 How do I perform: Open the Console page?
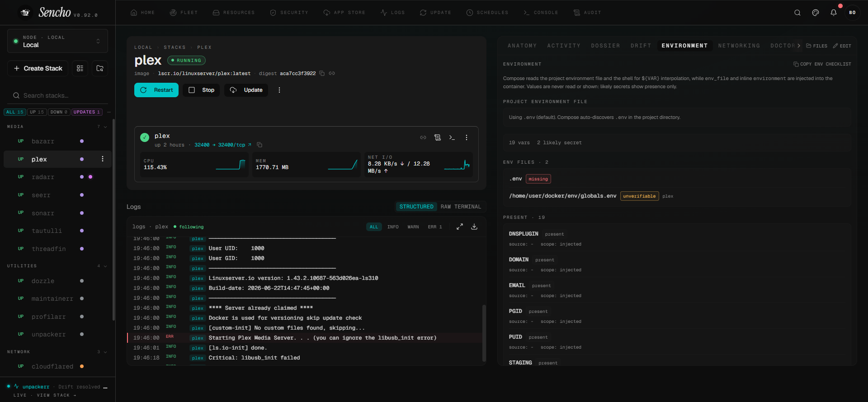point(541,13)
